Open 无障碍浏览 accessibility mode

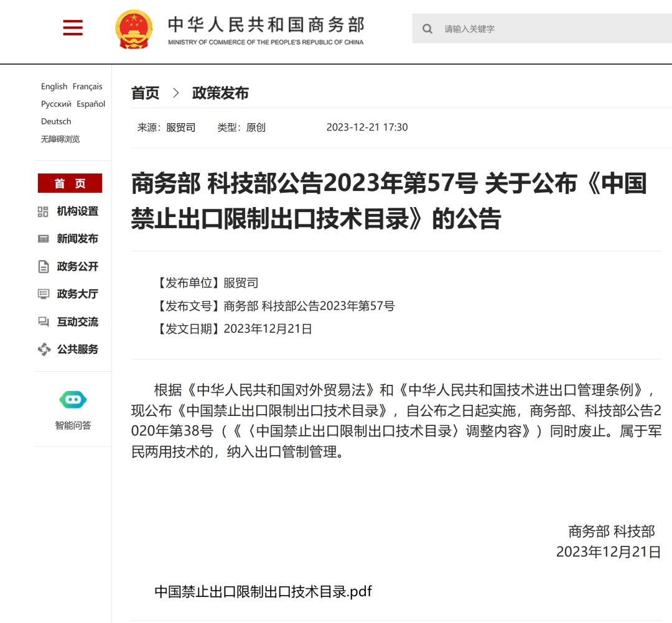coord(60,139)
